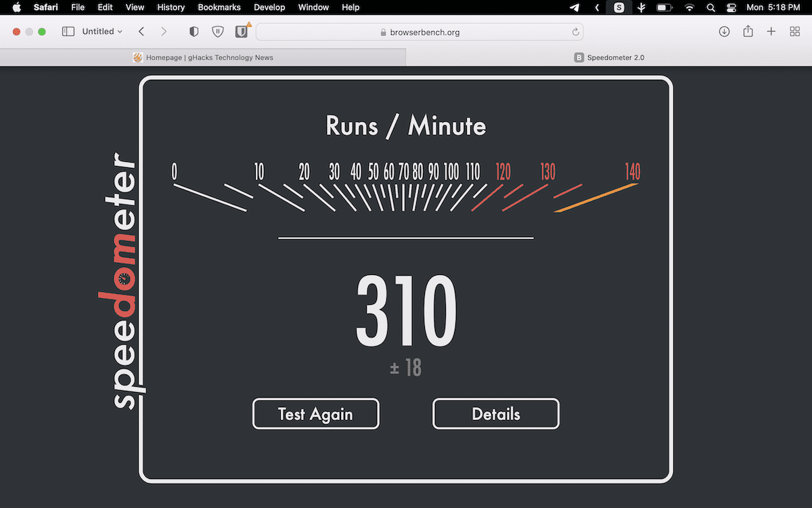The image size is (812, 508).
Task: Open the Apple menu
Action: pos(17,7)
